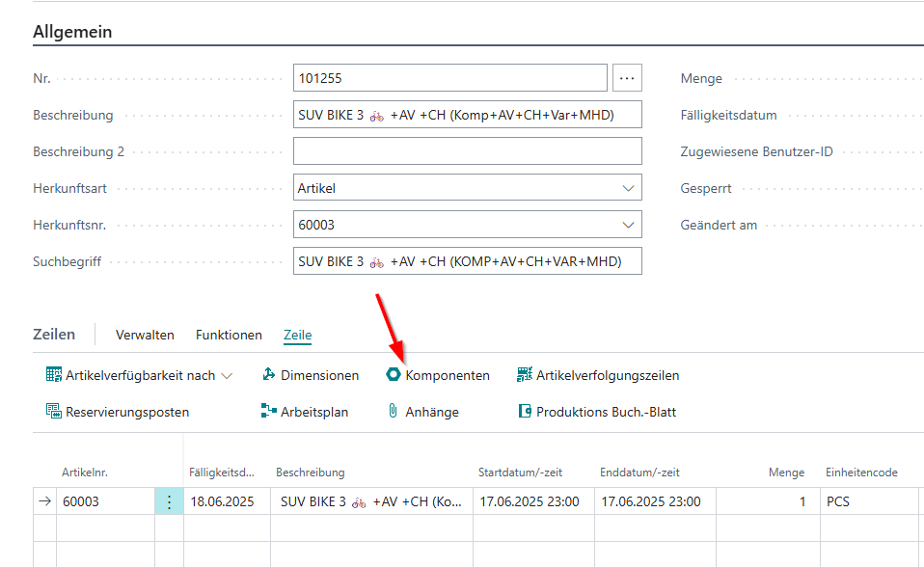
Task: Click the Artikelverfügbarkeit nach table icon
Action: pyautogui.click(x=54, y=375)
